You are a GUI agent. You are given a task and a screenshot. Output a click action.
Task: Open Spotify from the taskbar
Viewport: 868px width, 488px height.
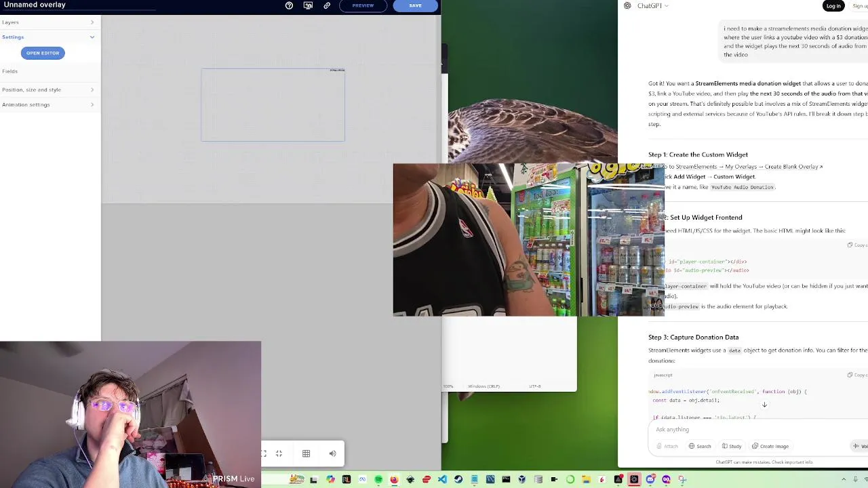click(x=378, y=479)
